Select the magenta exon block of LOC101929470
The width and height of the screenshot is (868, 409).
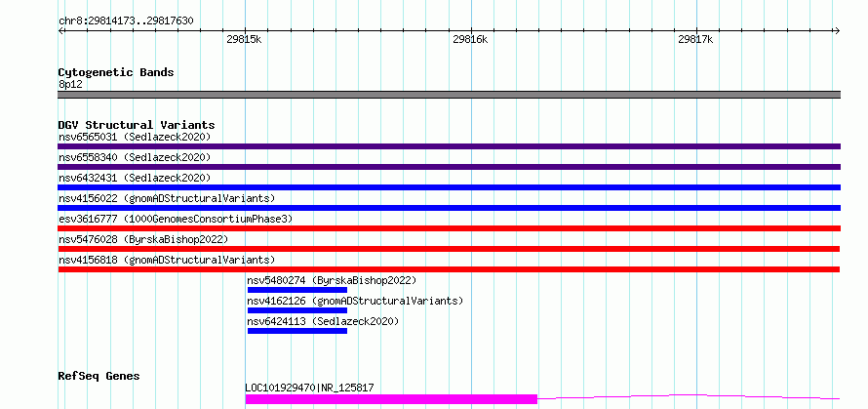(391, 399)
